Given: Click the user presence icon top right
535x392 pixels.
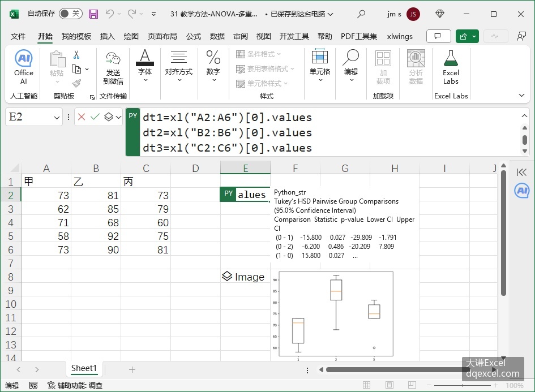Looking at the screenshot, I should [521, 36].
